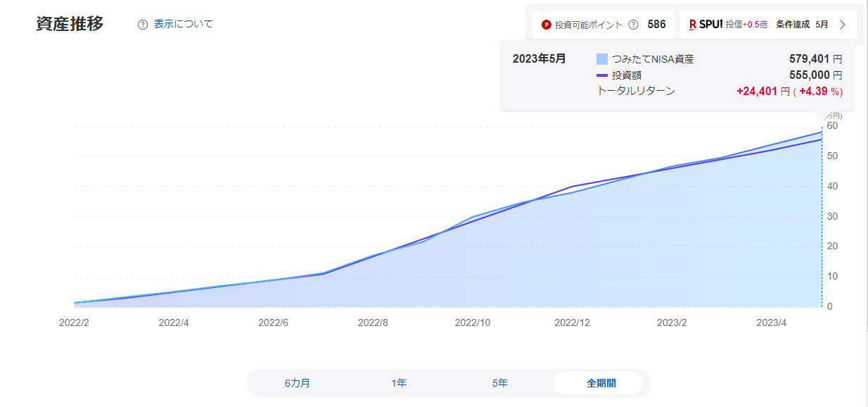This screenshot has width=868, height=407.
Task: Click the help icon next to 投資可能ポイント
Action: pos(633,25)
